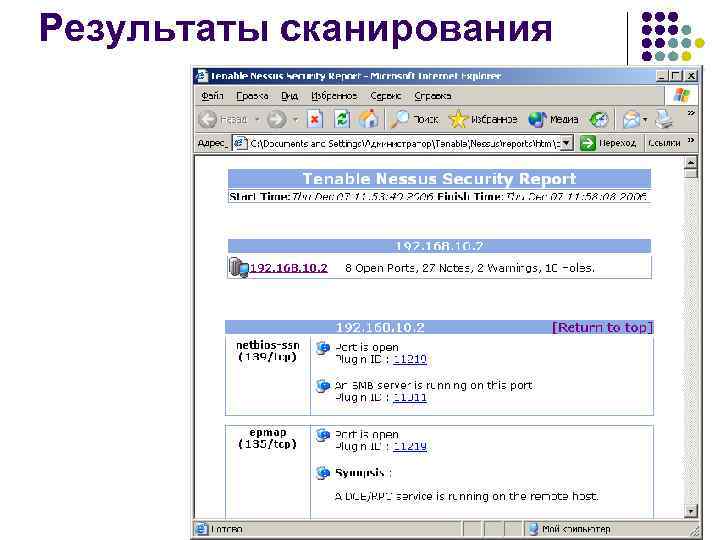Click the 'A DCE/RPC service is running' text
The image size is (720, 540).
[466, 496]
